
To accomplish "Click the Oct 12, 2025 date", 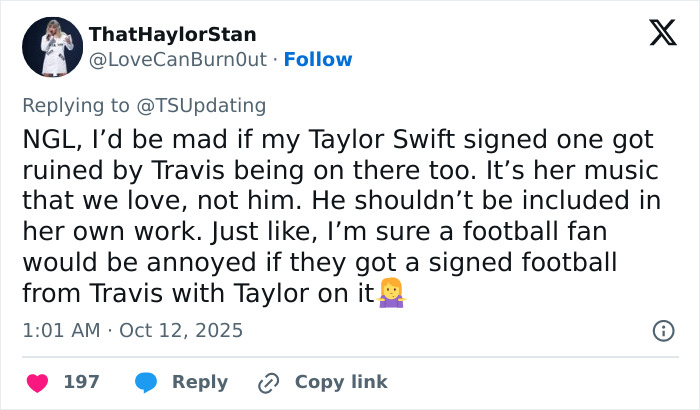I will 181,330.
